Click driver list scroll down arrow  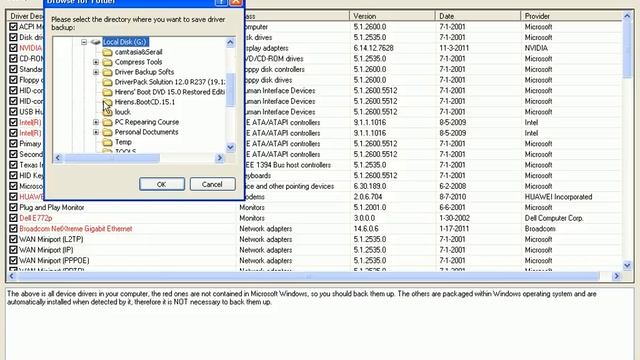coord(627,266)
